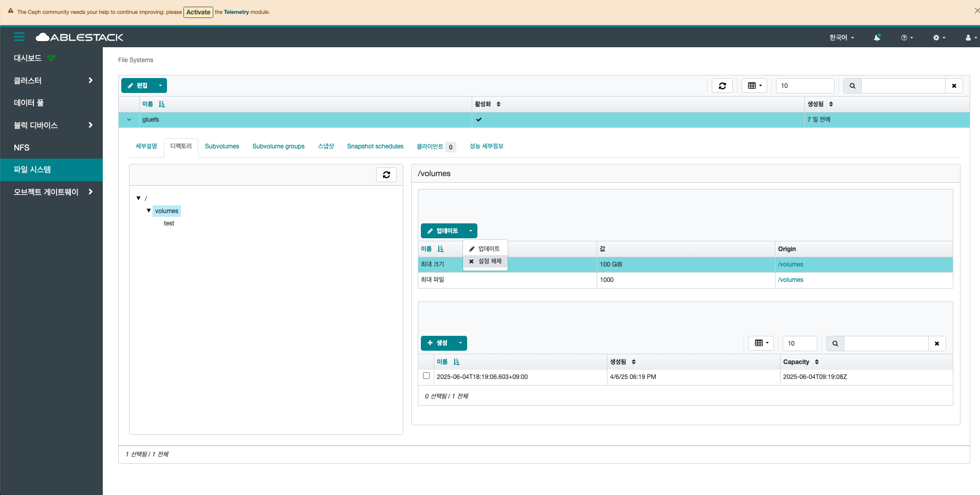The image size is (980, 495).
Task: Select the test directory in tree
Action: pyautogui.click(x=169, y=223)
